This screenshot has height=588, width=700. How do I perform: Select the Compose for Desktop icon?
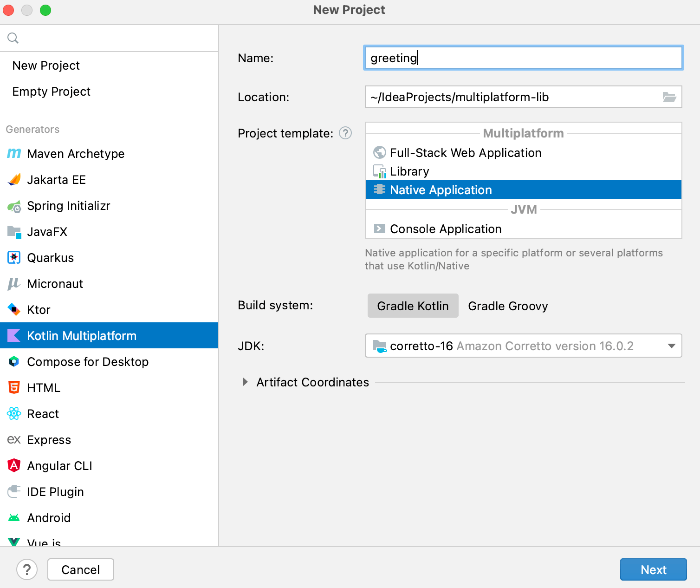click(x=14, y=362)
